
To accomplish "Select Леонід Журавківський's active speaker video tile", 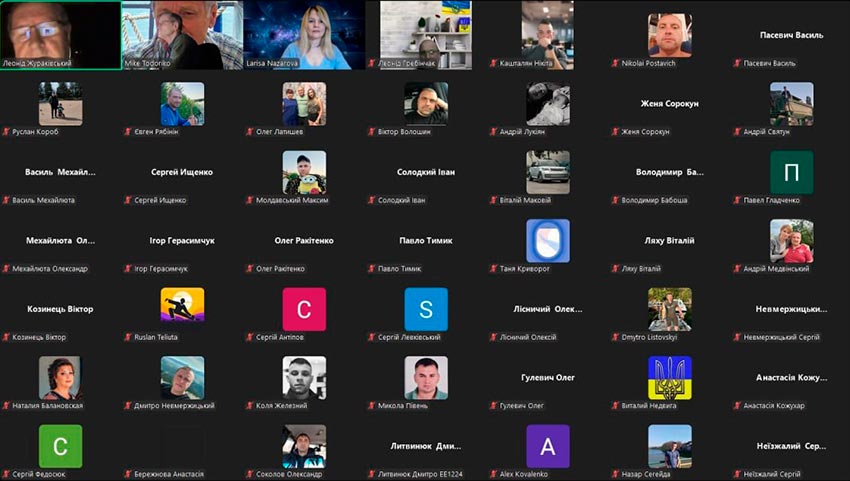I will tap(60, 34).
